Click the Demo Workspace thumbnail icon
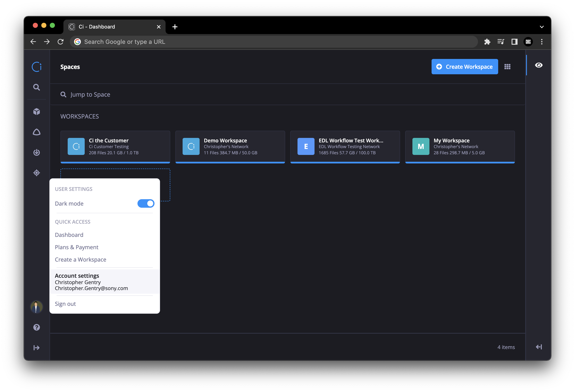This screenshot has width=575, height=392. (191, 146)
